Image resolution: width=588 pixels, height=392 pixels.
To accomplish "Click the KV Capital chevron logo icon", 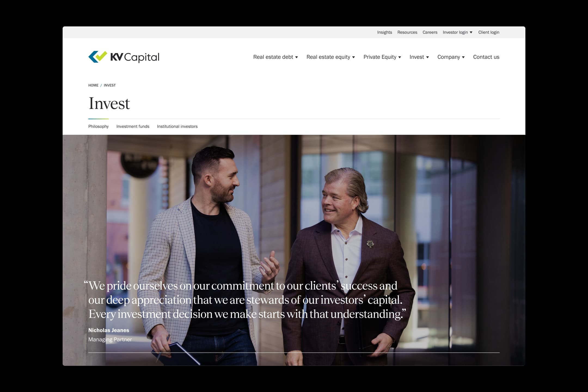I will point(98,57).
